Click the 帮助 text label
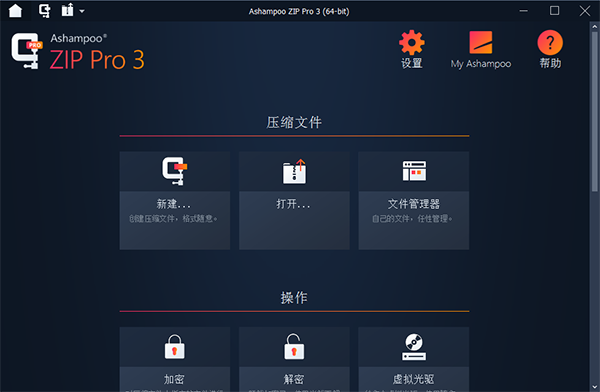This screenshot has height=392, width=600. [x=550, y=63]
